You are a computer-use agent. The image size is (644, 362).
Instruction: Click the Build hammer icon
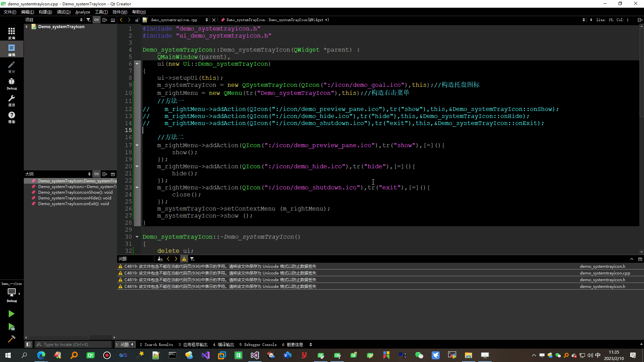11,339
